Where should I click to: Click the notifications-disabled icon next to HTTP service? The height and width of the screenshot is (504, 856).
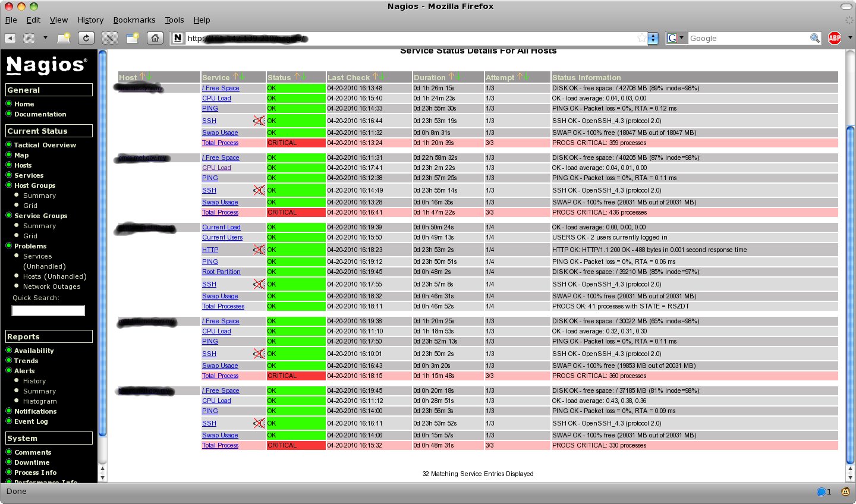click(x=259, y=250)
